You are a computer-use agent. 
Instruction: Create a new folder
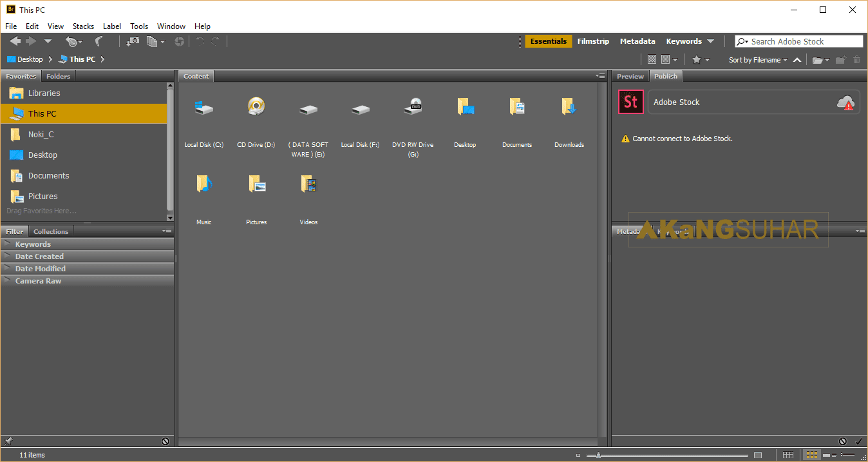840,60
